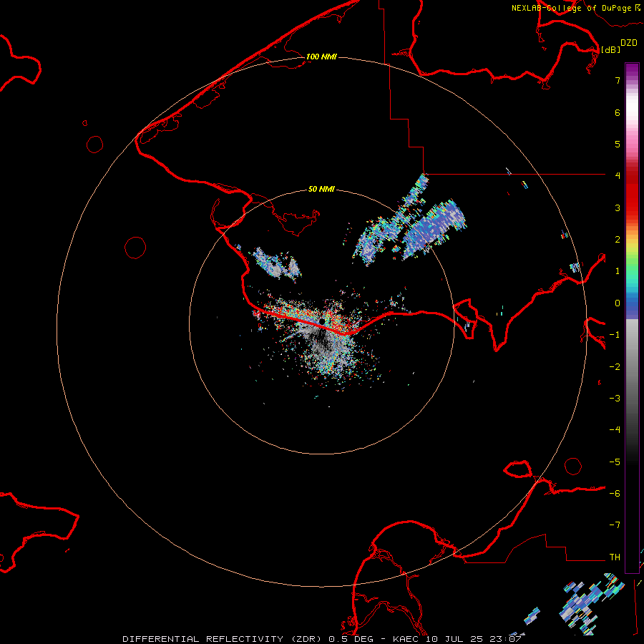Viewport: 644px width, 644px height.
Task: Click the 1 dB tick label on colorbar
Action: [618, 271]
